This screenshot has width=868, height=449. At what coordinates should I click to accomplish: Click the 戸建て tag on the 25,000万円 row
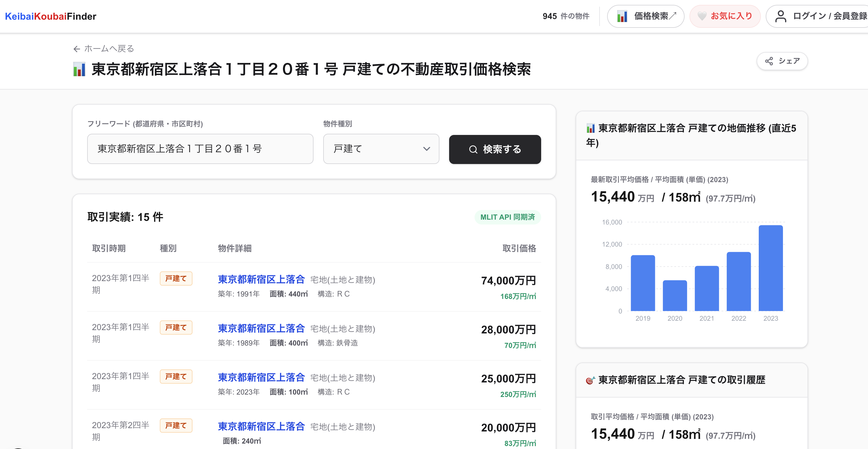[x=176, y=376]
